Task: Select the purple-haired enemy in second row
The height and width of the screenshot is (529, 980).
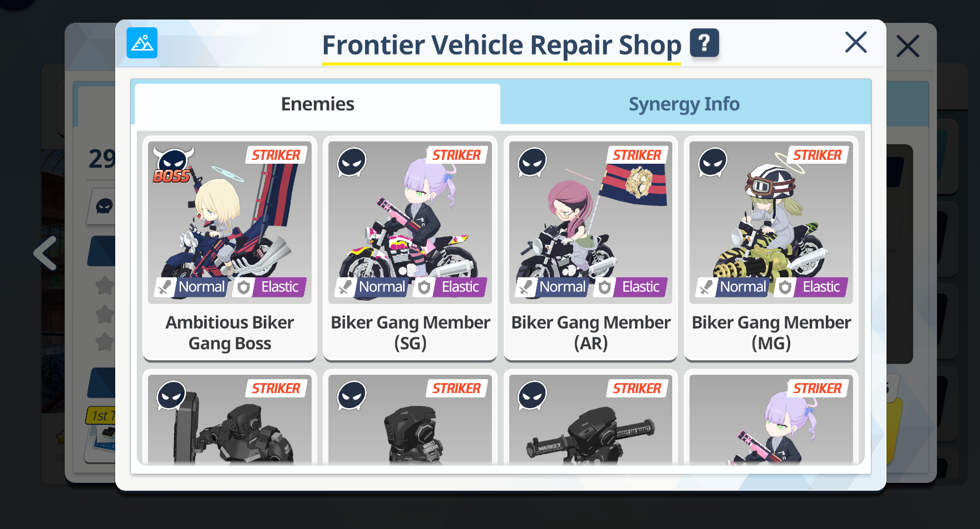Action: (x=771, y=419)
